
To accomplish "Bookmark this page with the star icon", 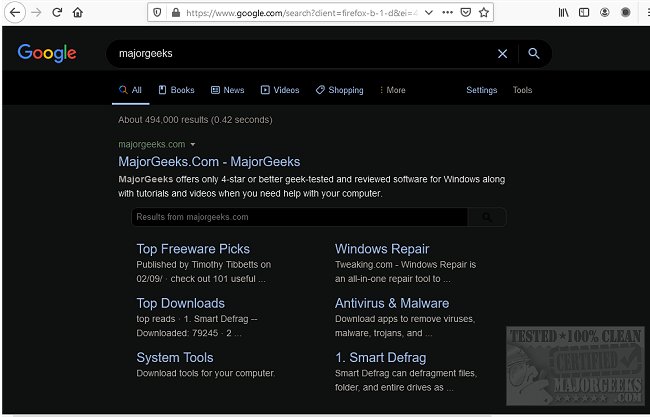I will coord(483,12).
